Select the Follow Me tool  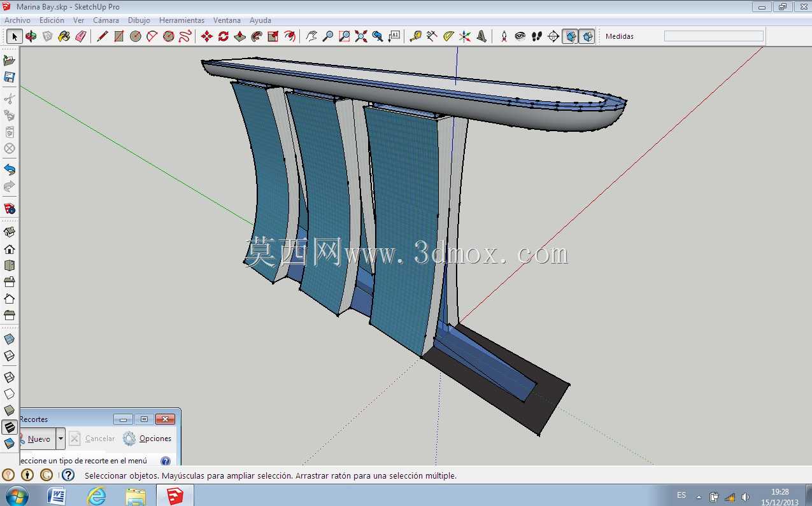coord(256,36)
